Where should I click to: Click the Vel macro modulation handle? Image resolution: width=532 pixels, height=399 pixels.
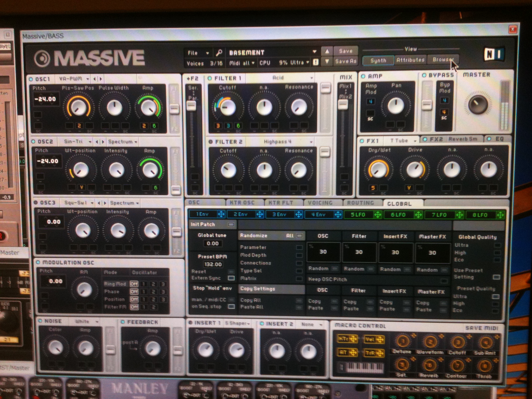pyautogui.click(x=380, y=339)
